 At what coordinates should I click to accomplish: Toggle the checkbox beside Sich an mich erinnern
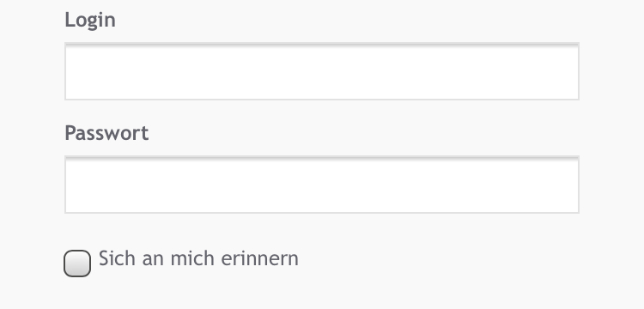pos(77,263)
